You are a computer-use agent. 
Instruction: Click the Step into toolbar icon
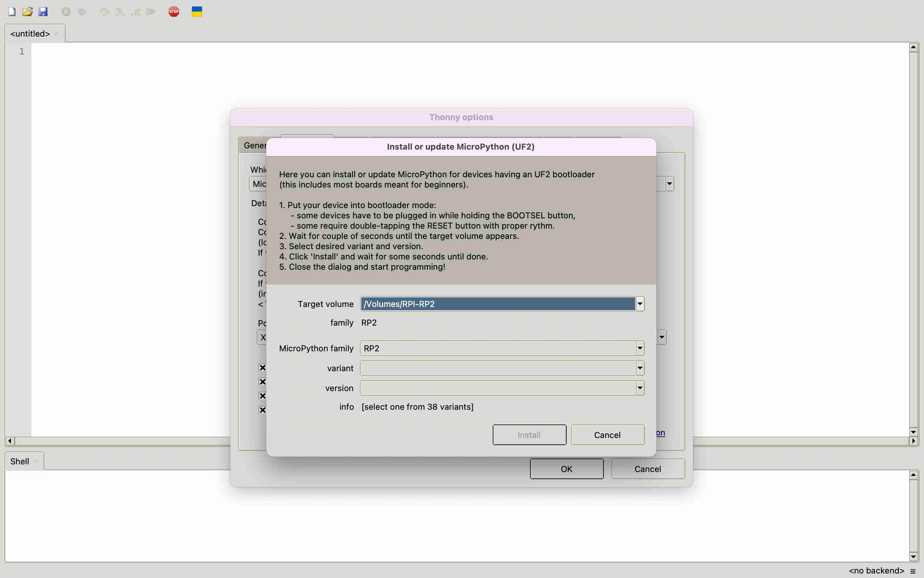pos(120,12)
